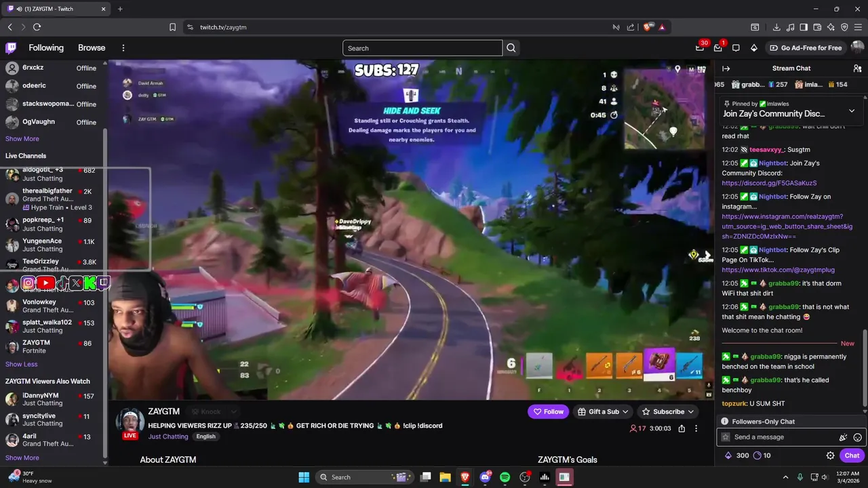The image size is (868, 488).
Task: Open the chat community users icon
Action: (x=857, y=68)
